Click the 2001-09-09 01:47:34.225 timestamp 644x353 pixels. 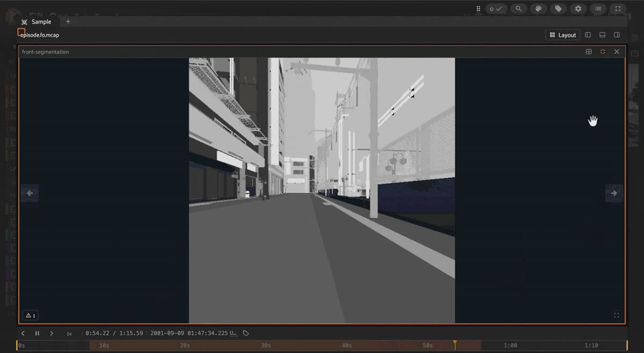(189, 333)
